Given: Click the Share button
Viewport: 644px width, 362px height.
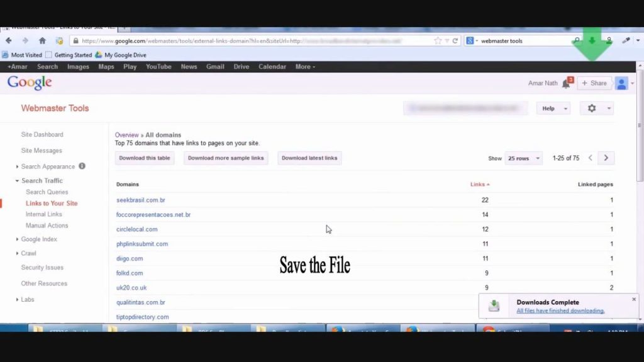Looking at the screenshot, I should click(x=594, y=84).
